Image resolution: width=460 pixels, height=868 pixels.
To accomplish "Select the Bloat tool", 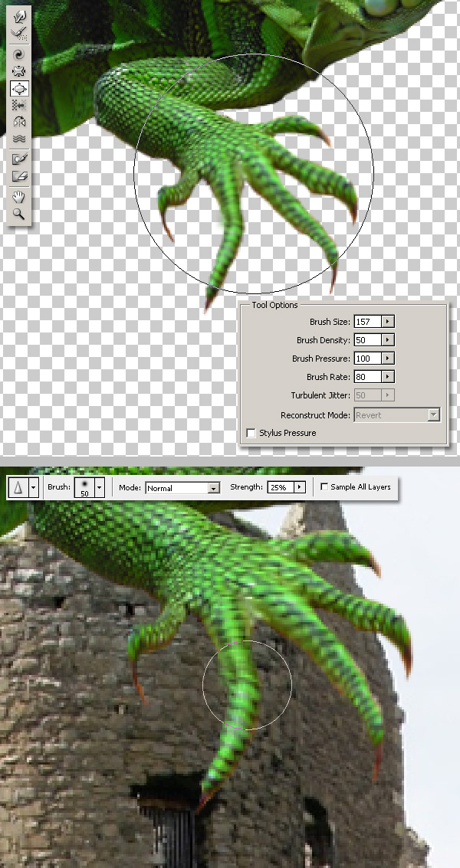I will (x=19, y=88).
